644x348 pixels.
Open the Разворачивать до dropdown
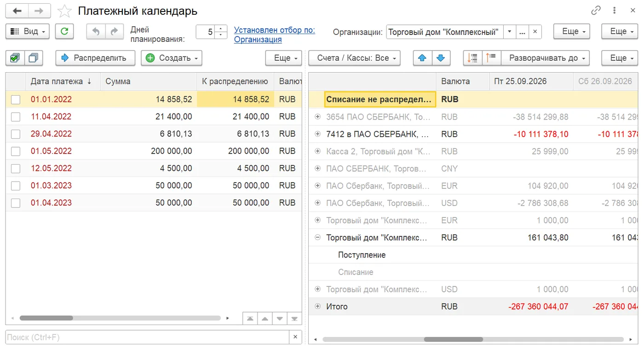(545, 58)
